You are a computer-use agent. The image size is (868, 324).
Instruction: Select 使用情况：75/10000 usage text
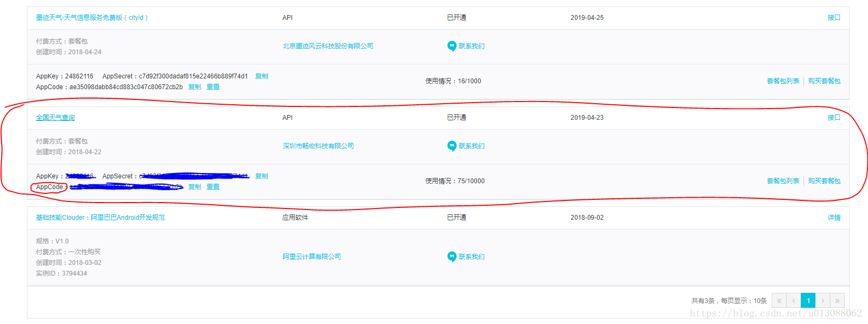click(x=455, y=181)
